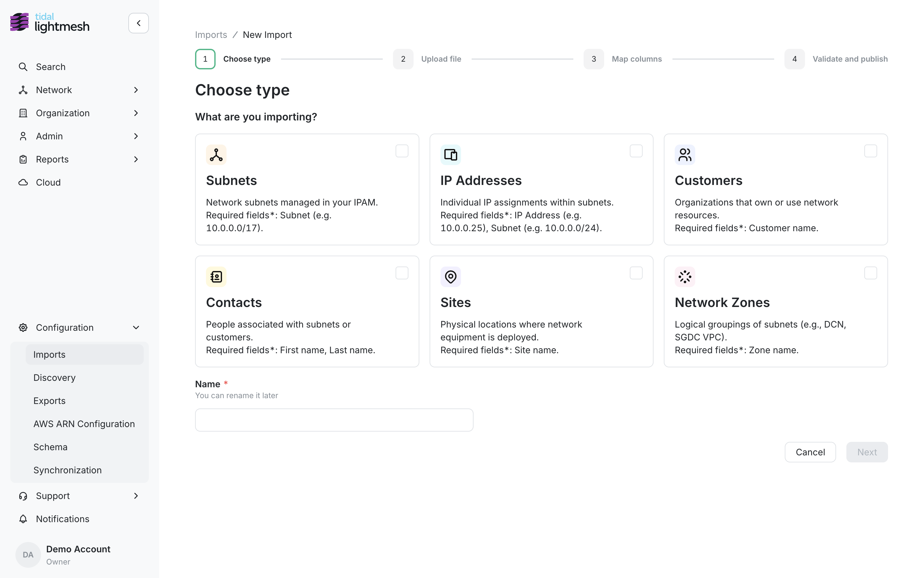Check the Customers import type checkbox
Image resolution: width=924 pixels, height=578 pixels.
point(870,151)
